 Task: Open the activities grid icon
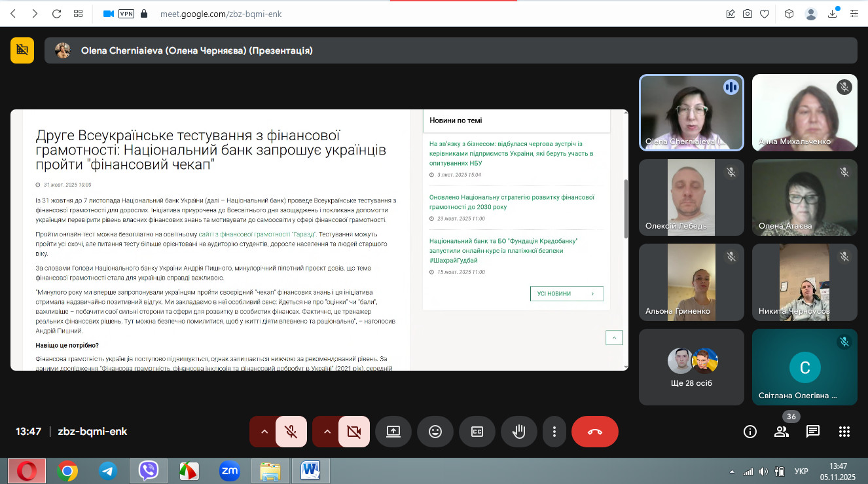(844, 432)
